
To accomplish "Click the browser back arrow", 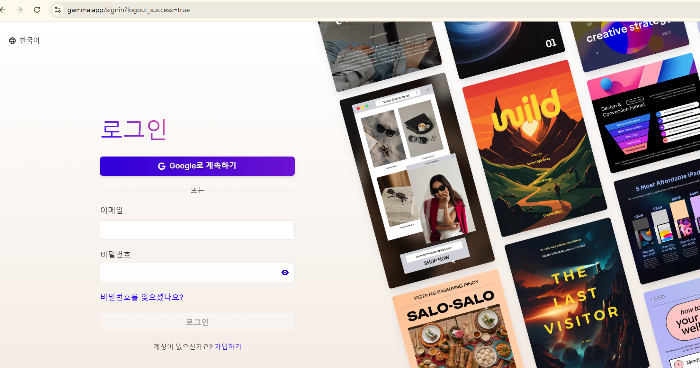I will (x=3, y=10).
